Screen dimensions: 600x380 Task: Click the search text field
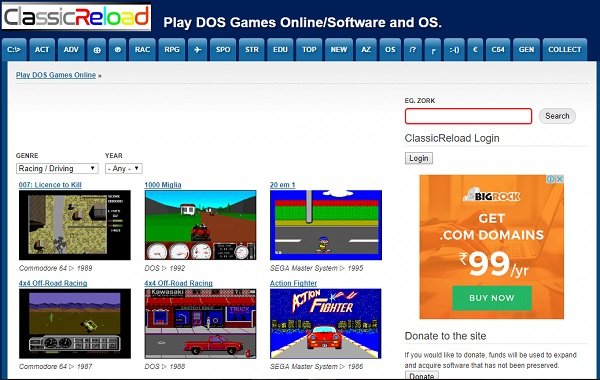[468, 116]
